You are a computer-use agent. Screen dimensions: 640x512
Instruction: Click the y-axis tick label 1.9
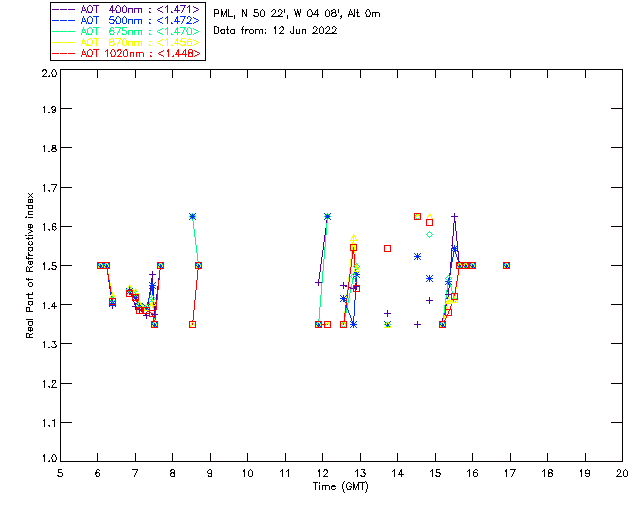[49, 109]
